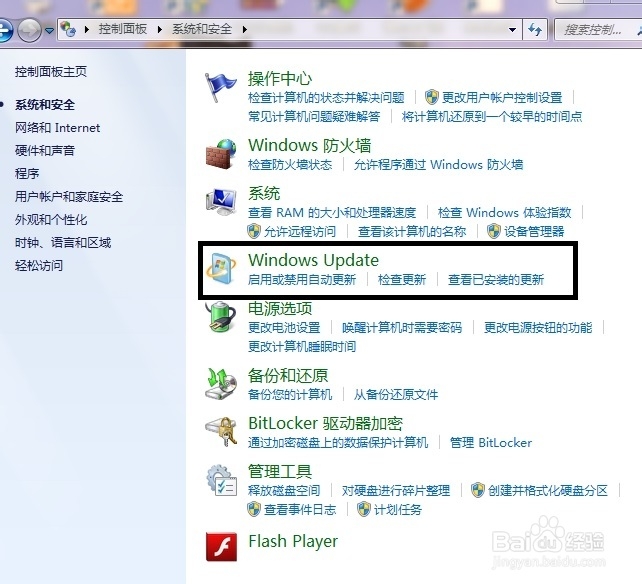Expand the arrow before 控制面板 breadcrumb
Viewport: 642px width, 584px height.
86,29
